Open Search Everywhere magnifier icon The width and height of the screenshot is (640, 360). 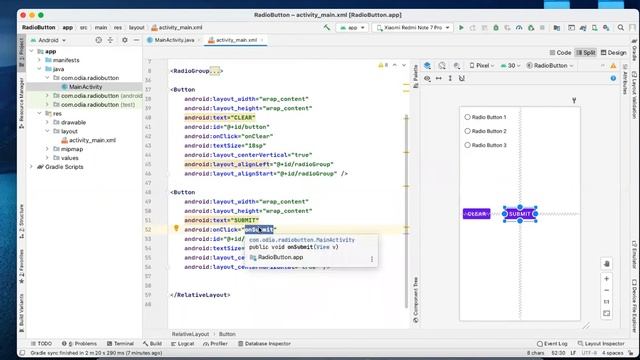click(620, 28)
